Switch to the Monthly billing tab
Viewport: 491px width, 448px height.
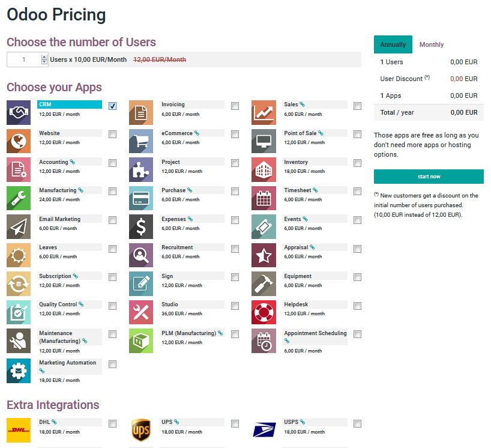pos(432,44)
